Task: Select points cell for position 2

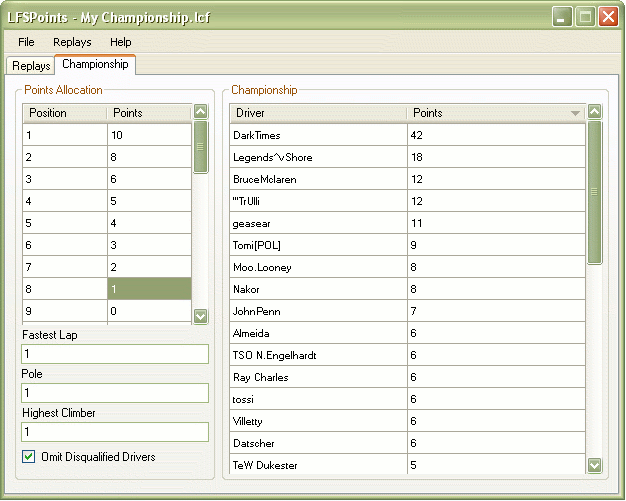Action: 149,157
